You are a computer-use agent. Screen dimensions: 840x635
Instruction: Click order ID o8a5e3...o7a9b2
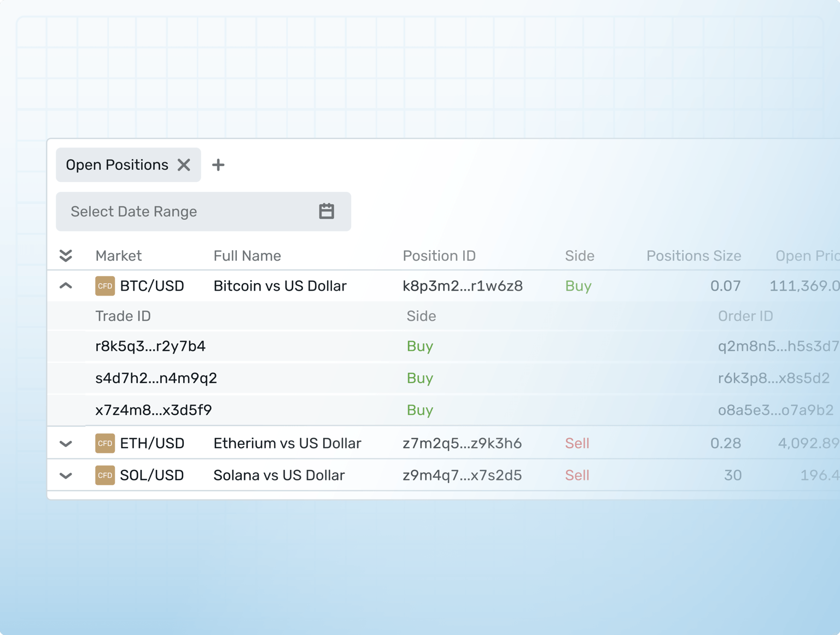click(775, 410)
